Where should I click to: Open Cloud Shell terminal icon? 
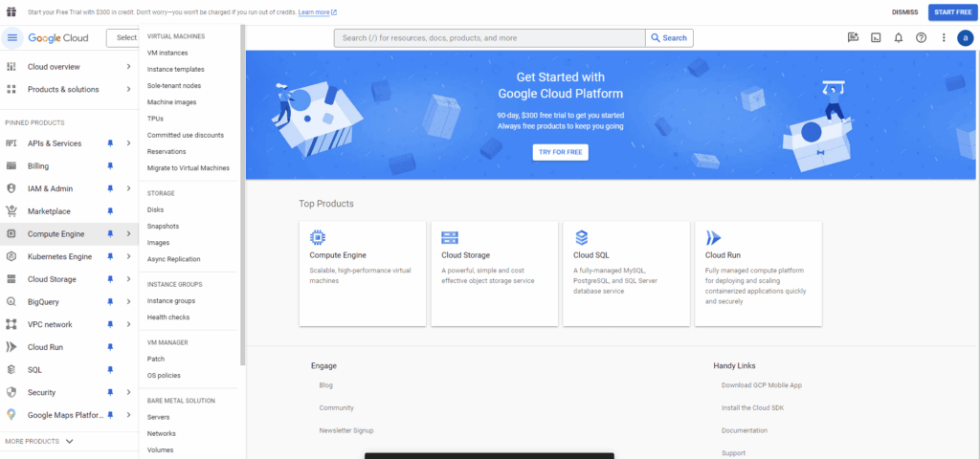(x=875, y=38)
